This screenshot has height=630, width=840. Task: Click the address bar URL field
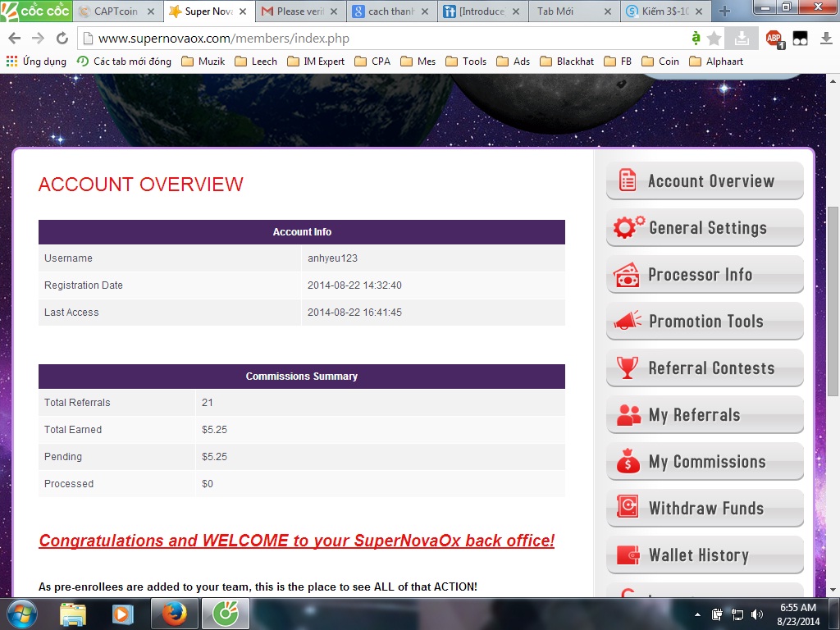click(x=386, y=38)
